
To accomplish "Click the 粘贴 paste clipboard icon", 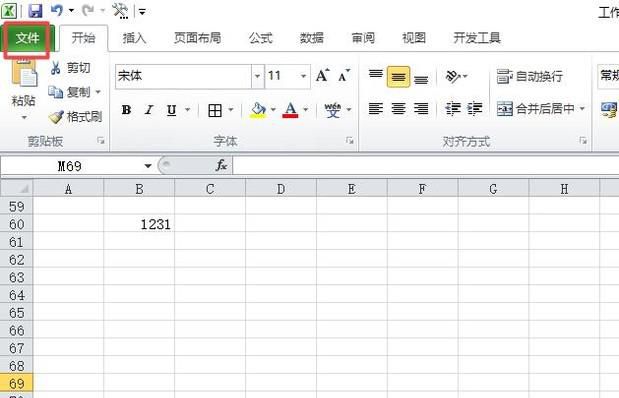I will [24, 73].
